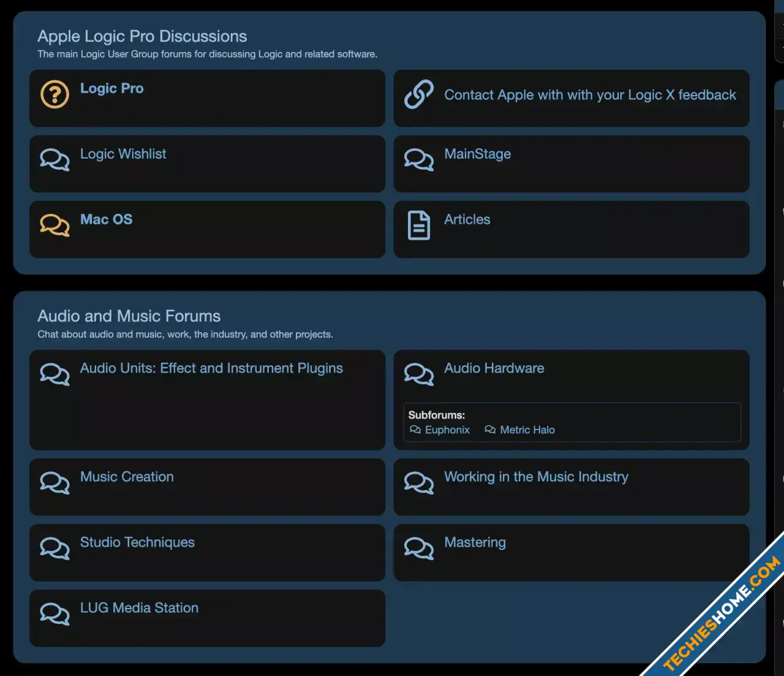Screen dimensions: 784x676
Task: Open Working in the Music Industry forum
Action: pyautogui.click(x=536, y=477)
